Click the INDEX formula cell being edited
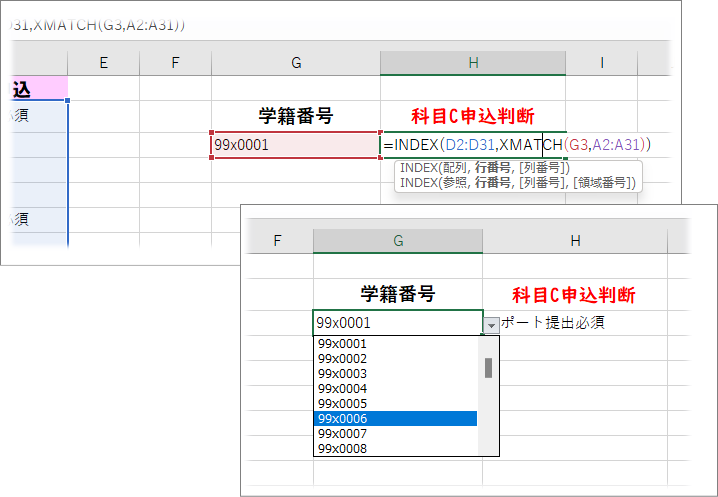This screenshot has width=718, height=497. pyautogui.click(x=473, y=145)
